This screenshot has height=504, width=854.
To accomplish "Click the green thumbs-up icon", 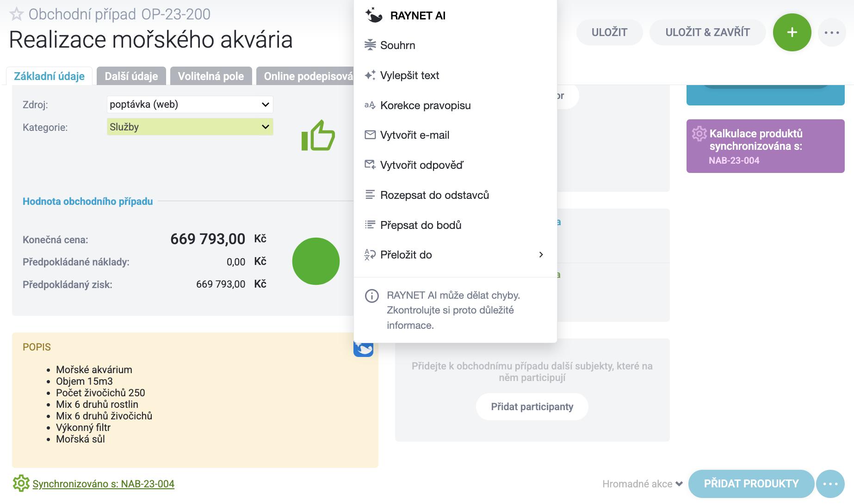I will coord(318,136).
